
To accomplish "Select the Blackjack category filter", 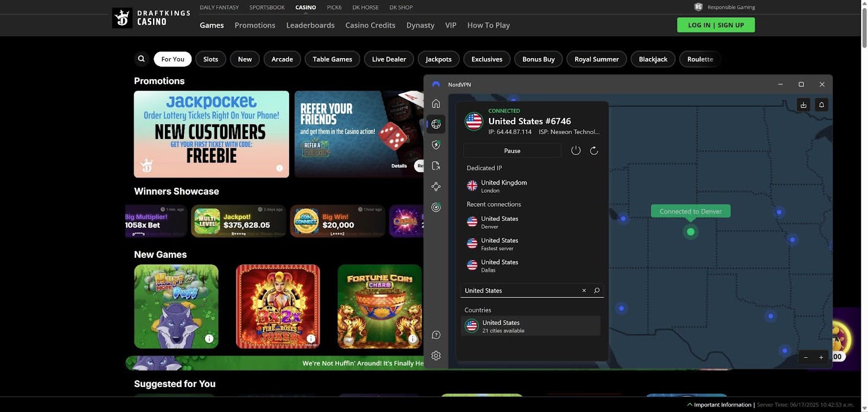I will coord(653,59).
